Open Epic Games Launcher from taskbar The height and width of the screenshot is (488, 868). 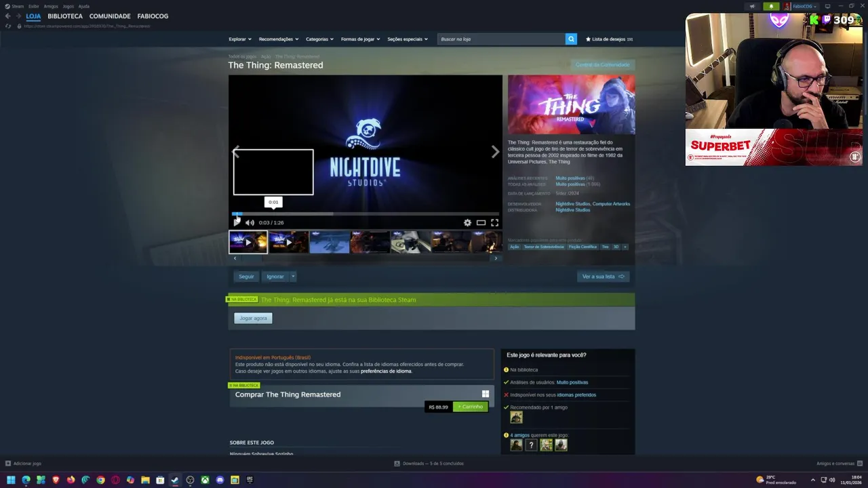(x=250, y=480)
